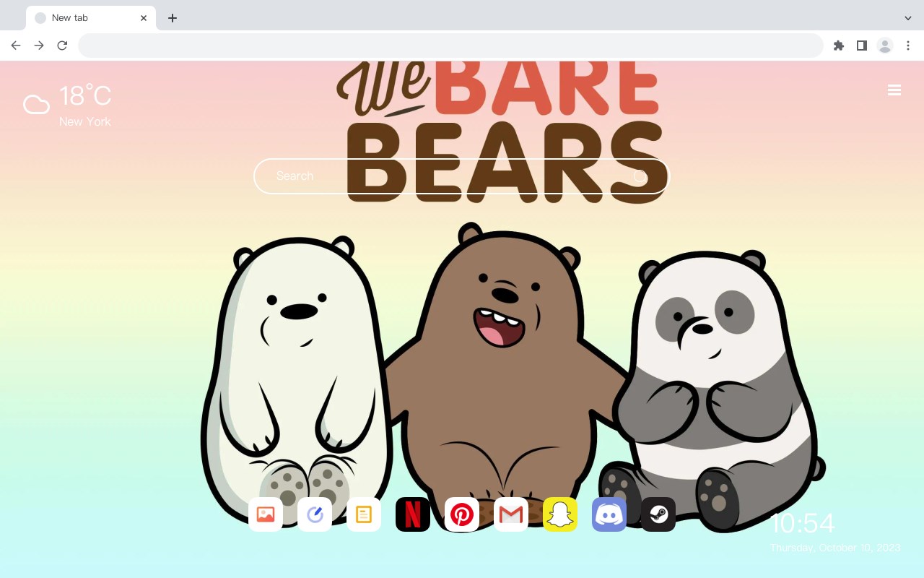Image resolution: width=924 pixels, height=578 pixels.
Task: Open the Netflix shortcut
Action: [413, 514]
